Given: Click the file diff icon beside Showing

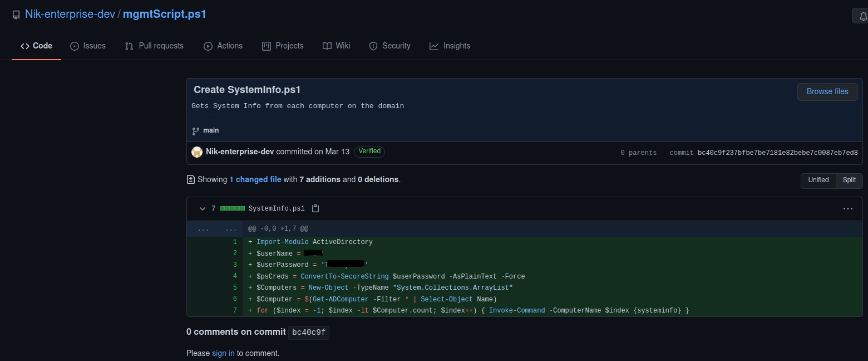Looking at the screenshot, I should click(x=191, y=179).
